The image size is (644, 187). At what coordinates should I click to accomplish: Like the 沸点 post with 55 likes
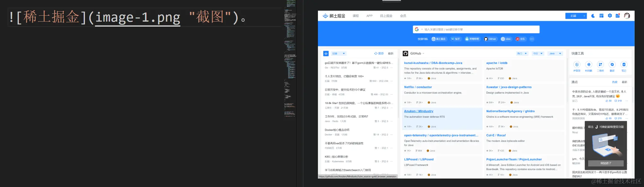click(x=609, y=118)
